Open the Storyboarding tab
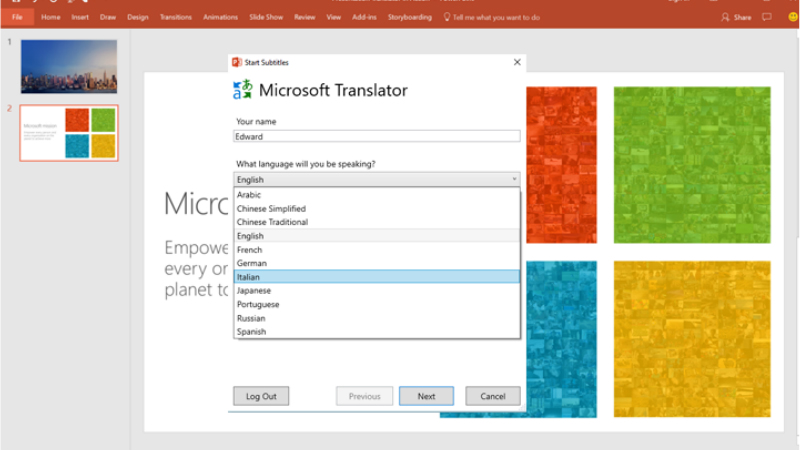 point(410,17)
